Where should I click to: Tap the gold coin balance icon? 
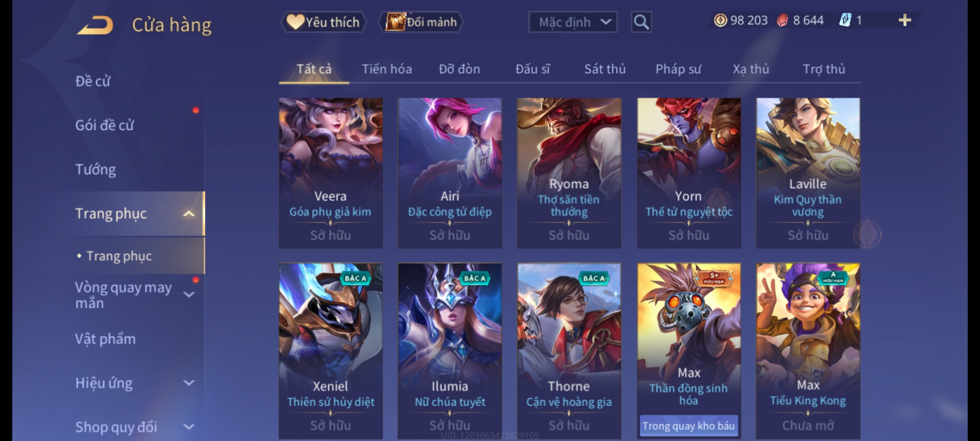pyautogui.click(x=720, y=20)
